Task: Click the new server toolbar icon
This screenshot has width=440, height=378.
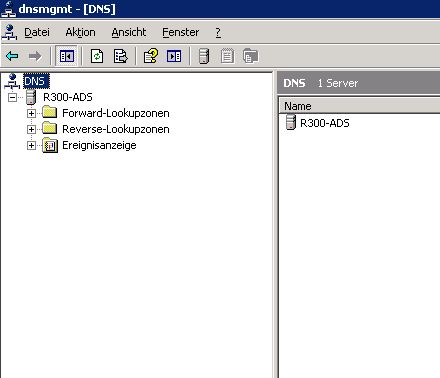Action: (204, 56)
